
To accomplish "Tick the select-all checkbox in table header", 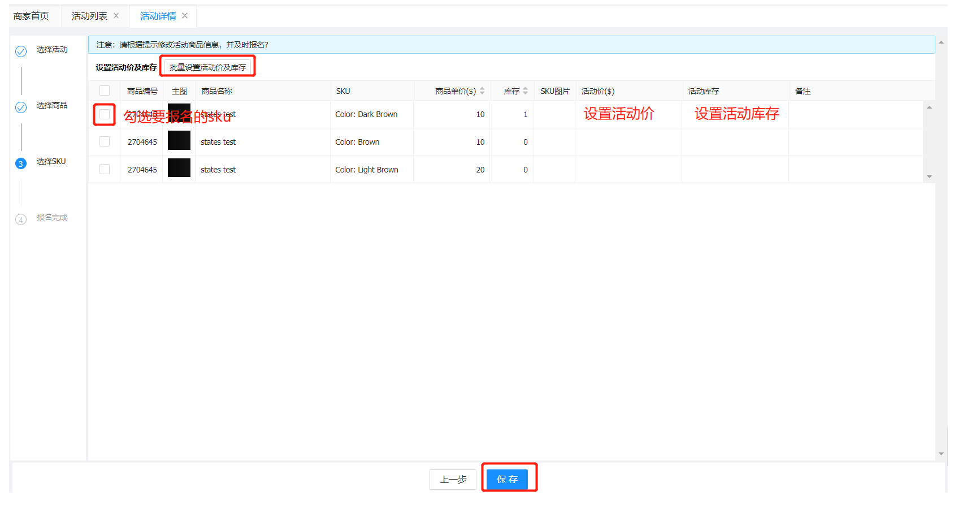I will (105, 90).
